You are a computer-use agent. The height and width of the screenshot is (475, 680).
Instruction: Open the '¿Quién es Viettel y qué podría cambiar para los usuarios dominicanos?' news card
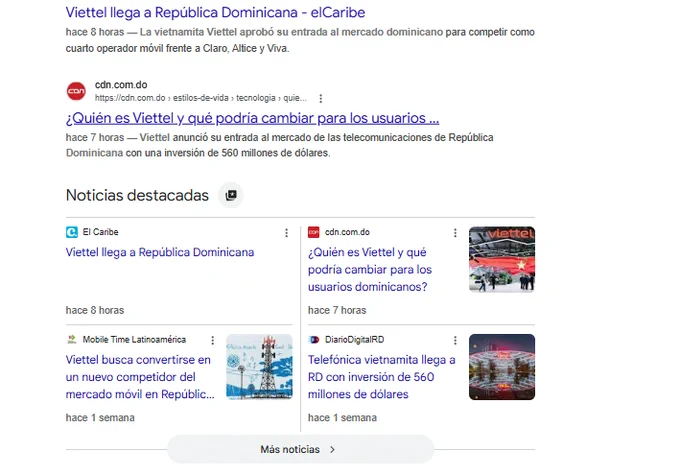[369, 269]
